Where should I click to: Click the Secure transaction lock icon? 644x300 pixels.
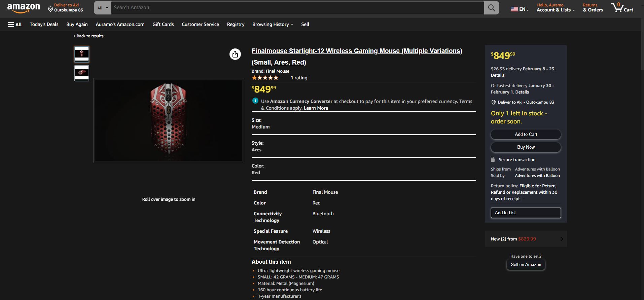click(493, 159)
